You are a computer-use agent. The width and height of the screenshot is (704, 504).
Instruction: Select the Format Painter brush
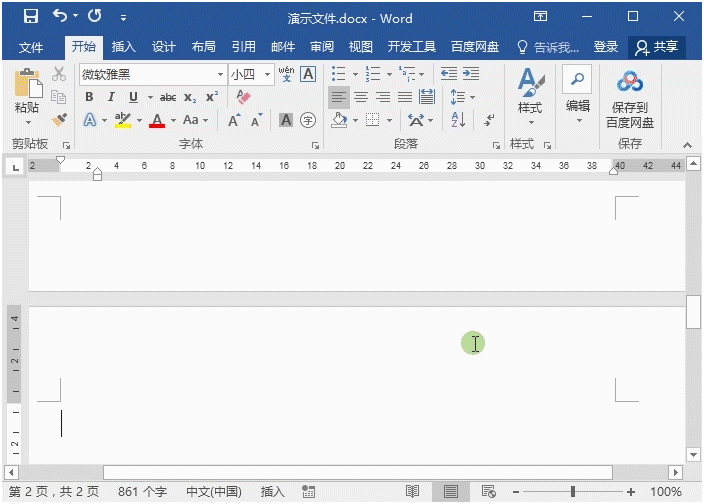tap(59, 119)
